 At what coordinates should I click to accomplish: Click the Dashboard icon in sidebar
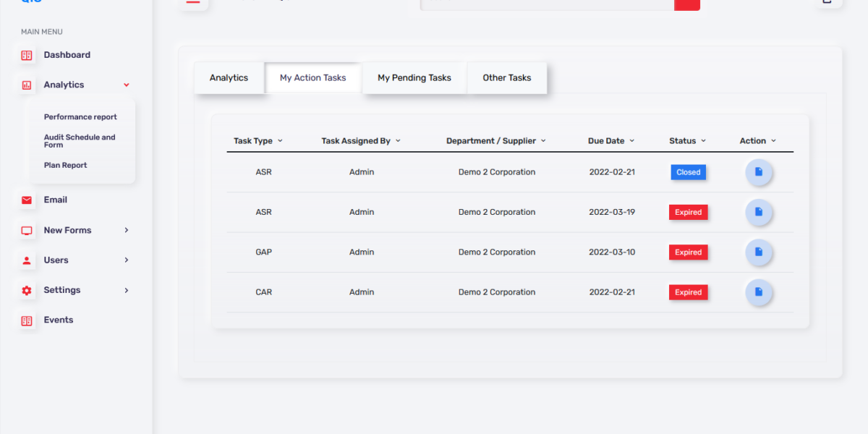tap(27, 55)
